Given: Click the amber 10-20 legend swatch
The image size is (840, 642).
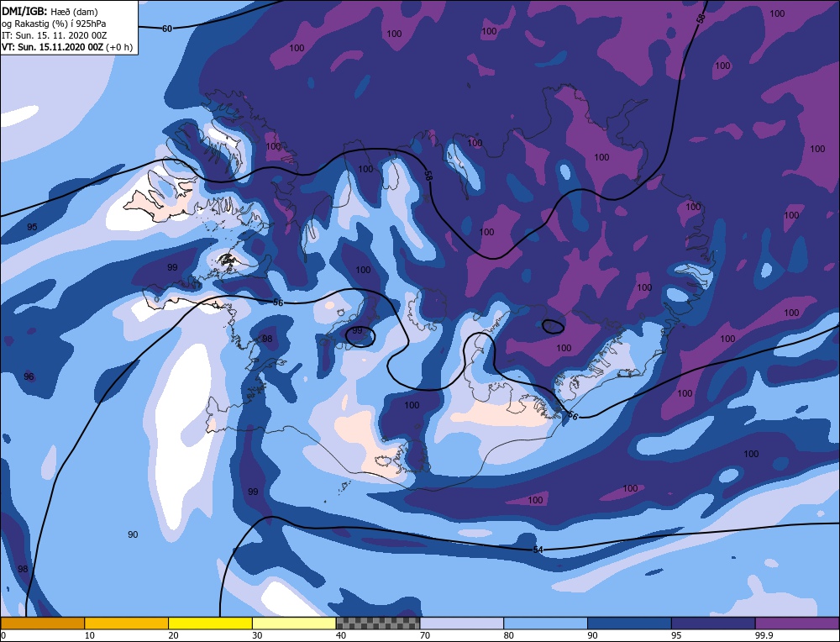Looking at the screenshot, I should (x=127, y=623).
